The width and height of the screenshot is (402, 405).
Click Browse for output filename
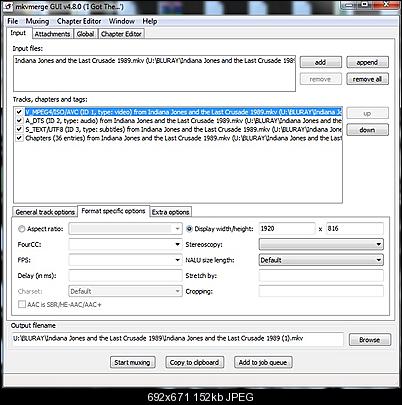point(370,340)
